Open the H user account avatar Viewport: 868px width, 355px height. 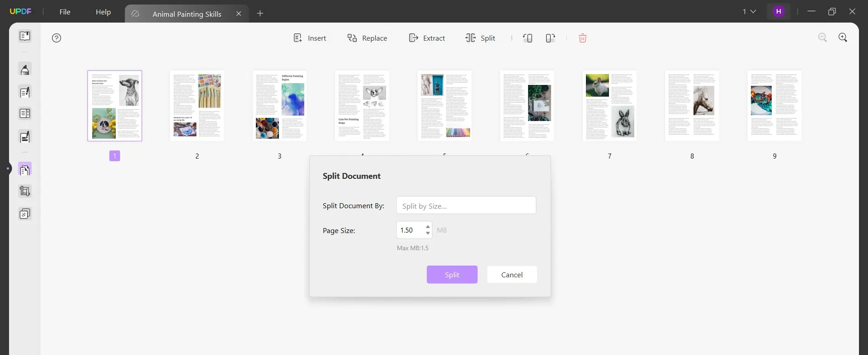[x=778, y=11]
